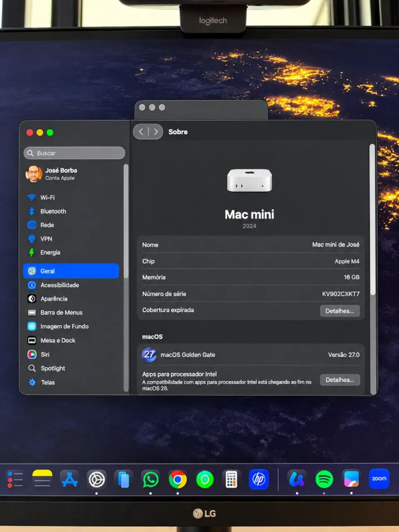Open Spotify in the Dock
Screen dimensions: 399x532
click(324, 480)
